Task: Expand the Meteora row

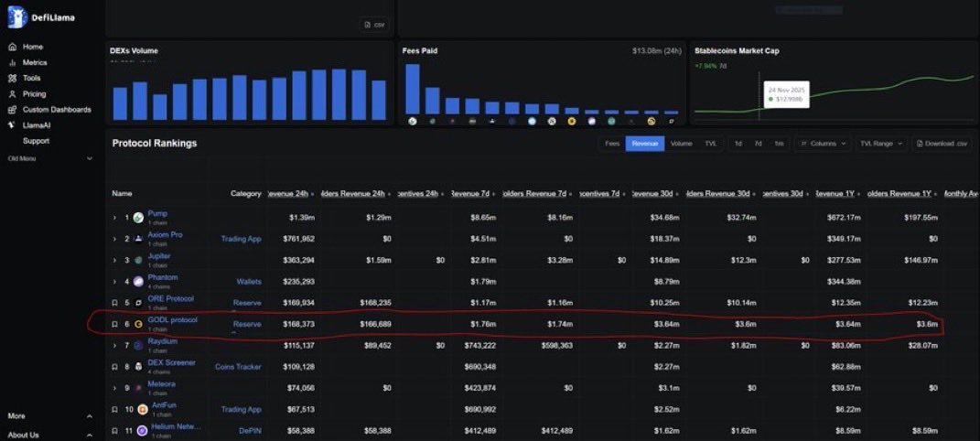Action: pos(114,388)
